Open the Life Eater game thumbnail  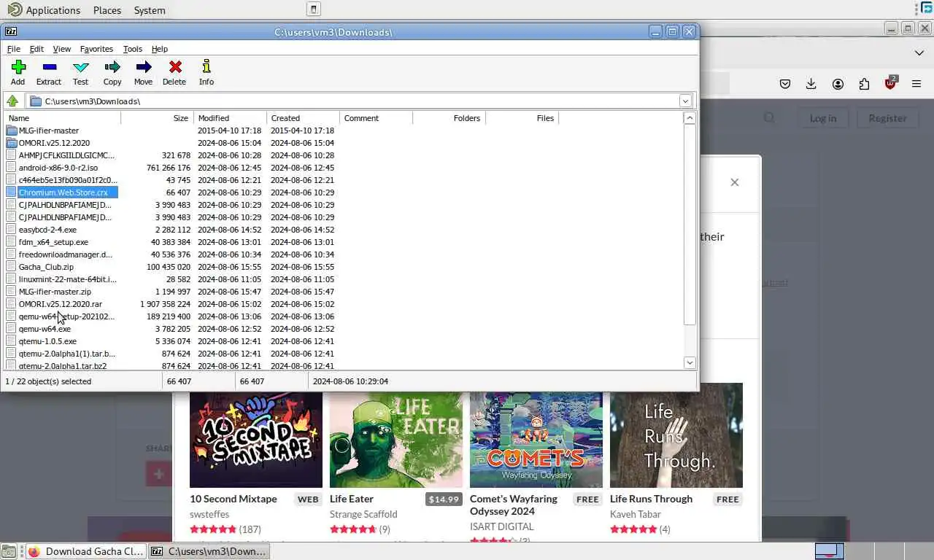point(396,440)
